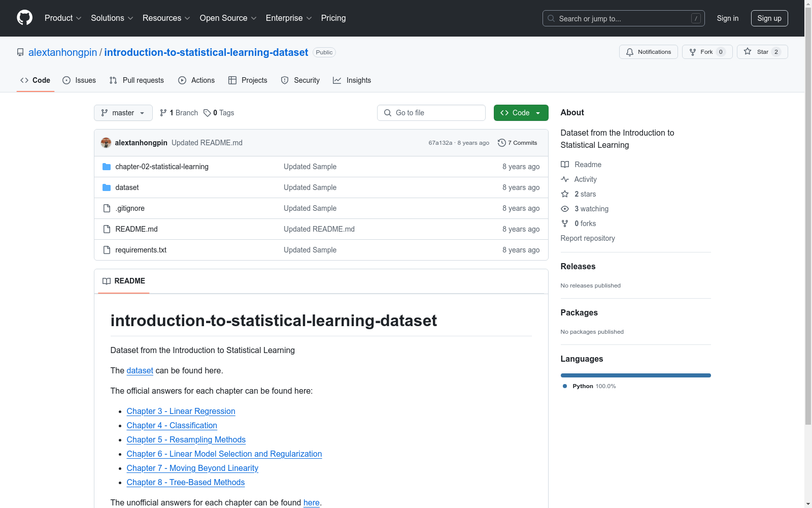Click the Go to file input
The width and height of the screenshot is (812, 508).
point(431,113)
